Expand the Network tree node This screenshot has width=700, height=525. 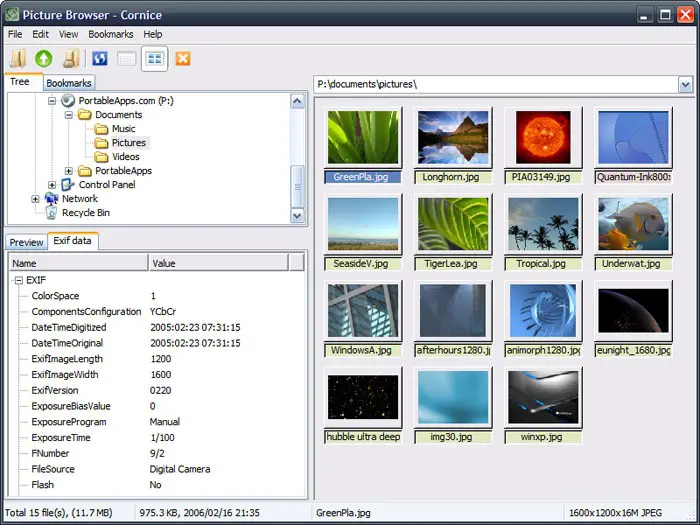pyautogui.click(x=36, y=199)
